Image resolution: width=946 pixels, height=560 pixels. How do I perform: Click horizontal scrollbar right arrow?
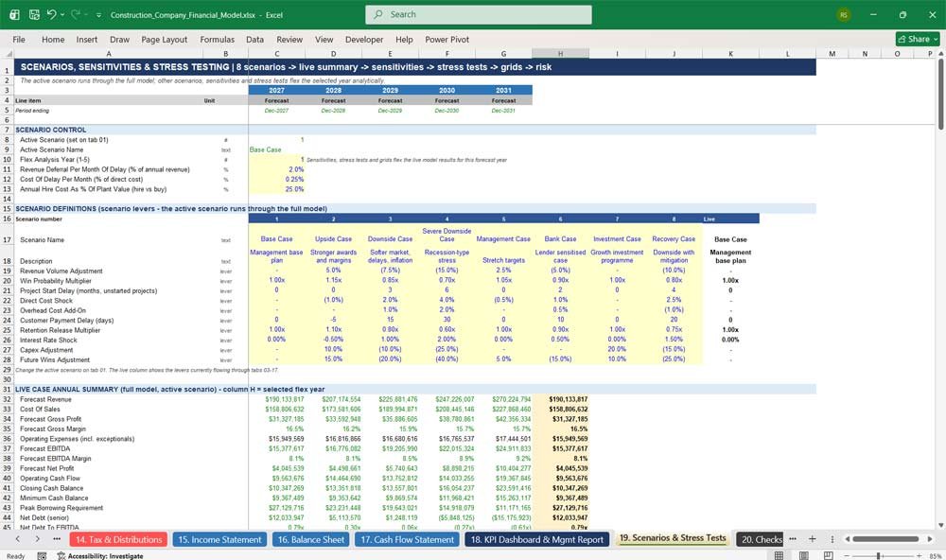coord(930,539)
